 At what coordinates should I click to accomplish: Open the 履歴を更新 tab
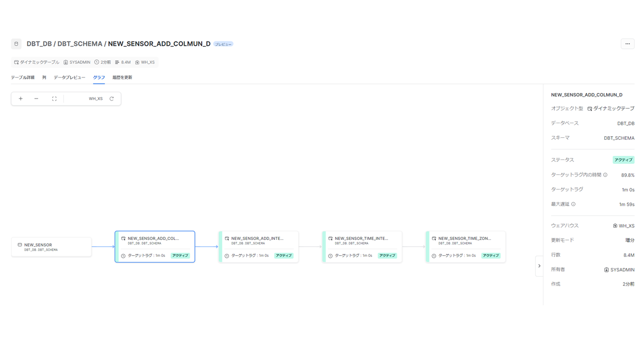[122, 77]
